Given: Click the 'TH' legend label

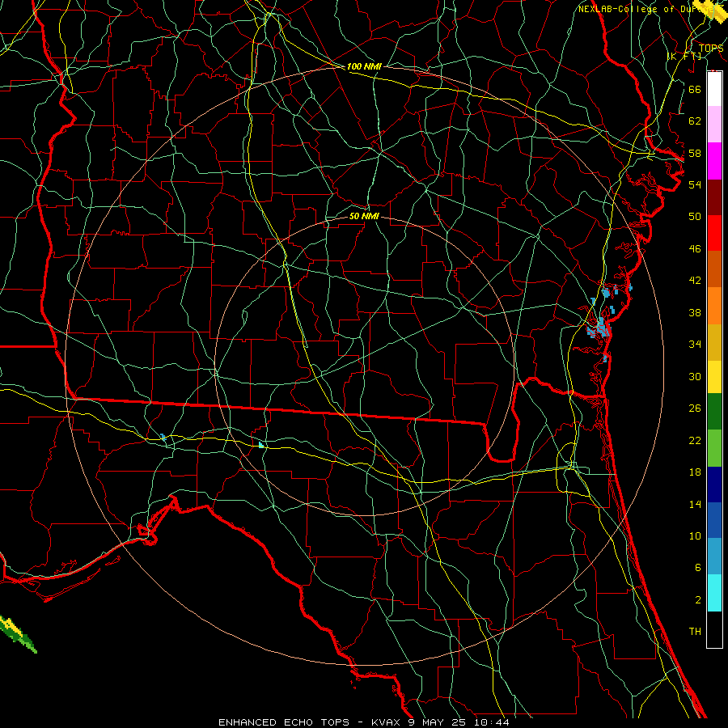Looking at the screenshot, I should [695, 631].
